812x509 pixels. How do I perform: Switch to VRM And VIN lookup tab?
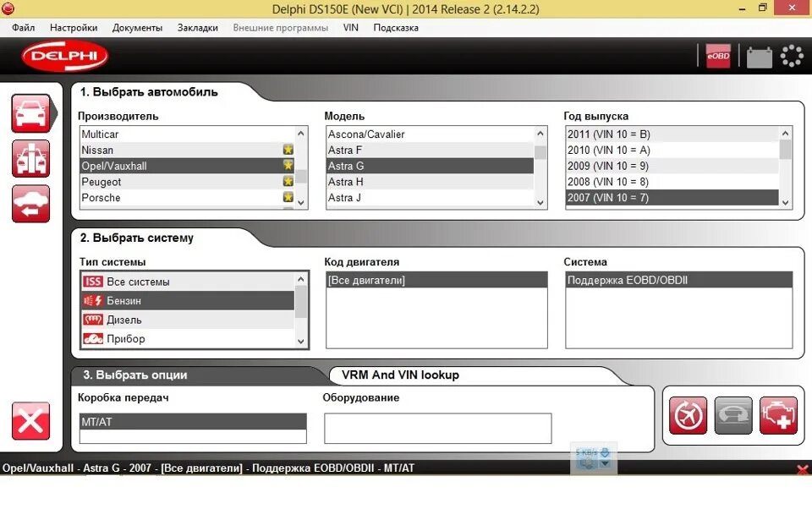click(400, 375)
